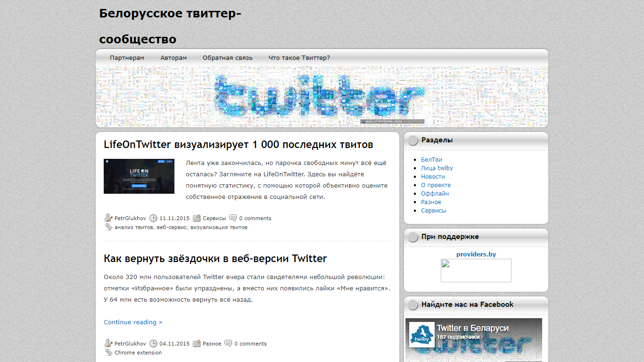Screen dimensions: 644x362
Task: Open Новости section in sidebar
Action: point(433,177)
